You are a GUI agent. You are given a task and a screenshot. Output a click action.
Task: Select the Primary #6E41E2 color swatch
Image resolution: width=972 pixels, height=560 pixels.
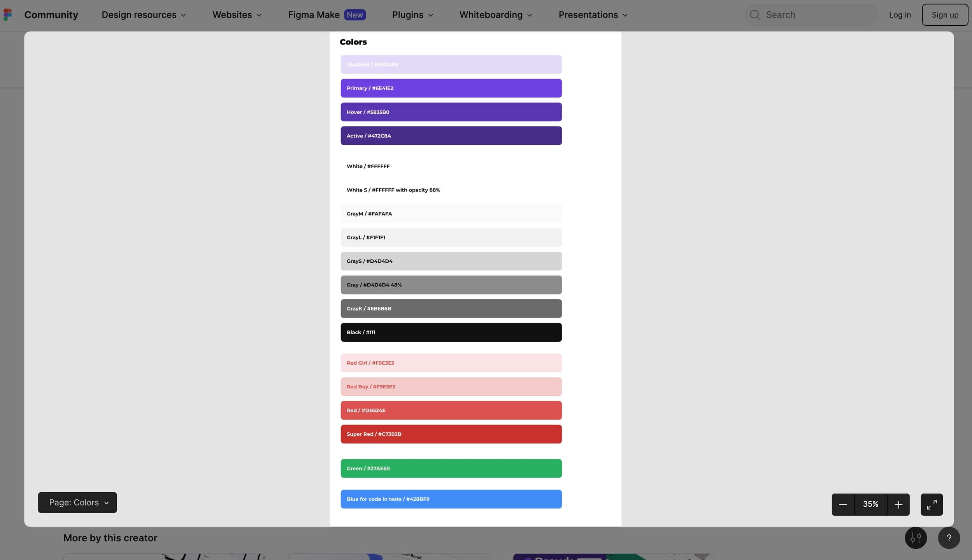[x=451, y=88]
